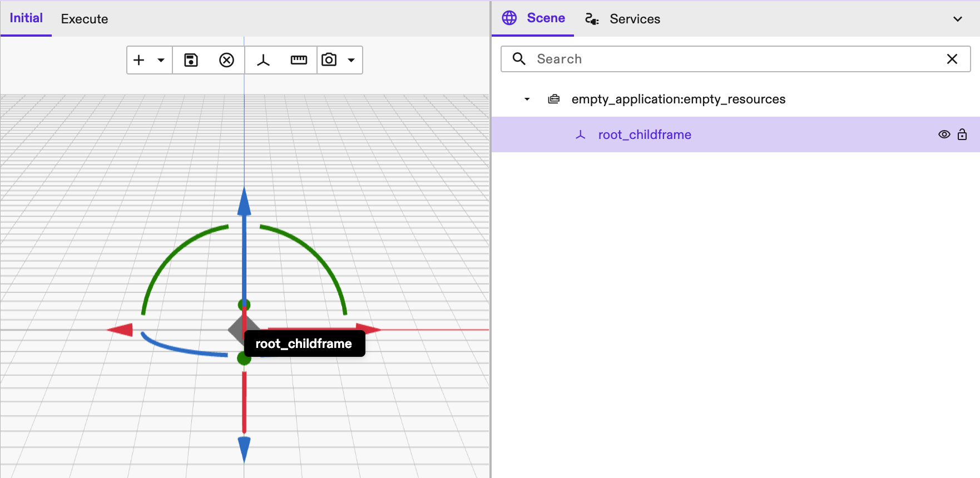Click the camera view icon

(329, 60)
